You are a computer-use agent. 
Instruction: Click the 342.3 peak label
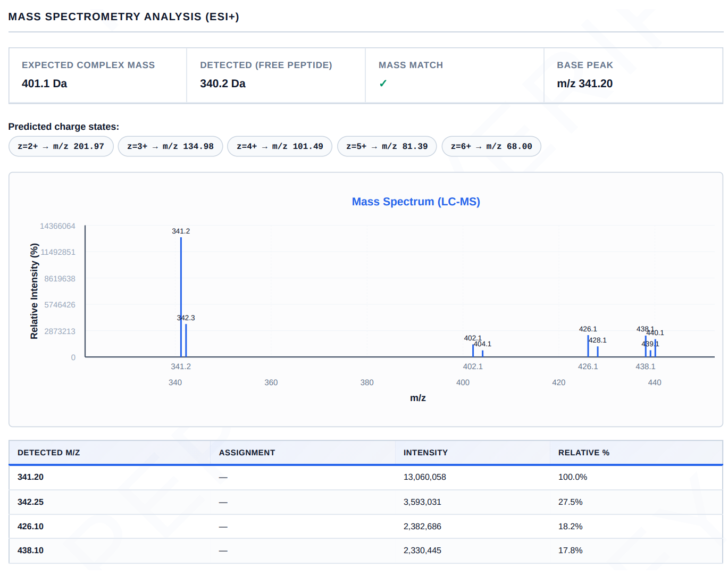click(186, 318)
